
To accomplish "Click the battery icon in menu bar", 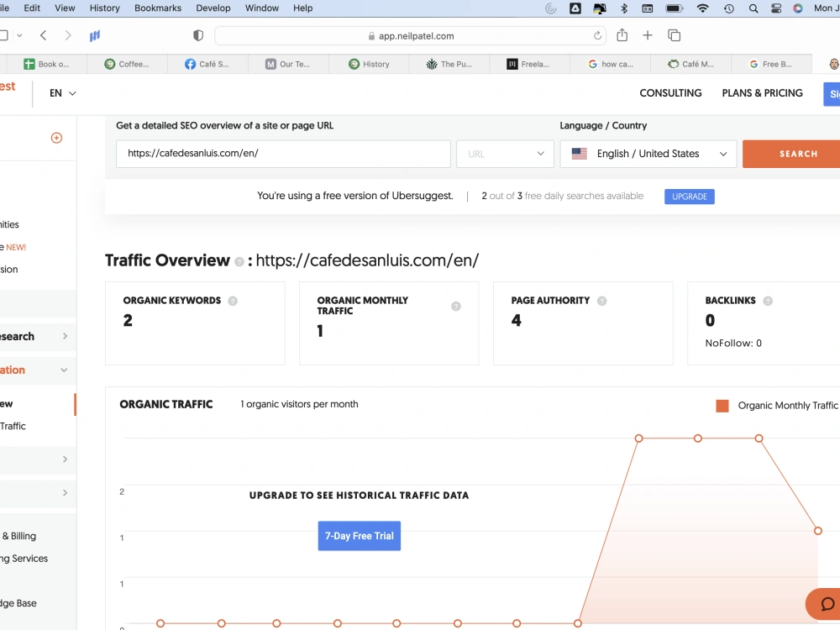I will point(674,8).
